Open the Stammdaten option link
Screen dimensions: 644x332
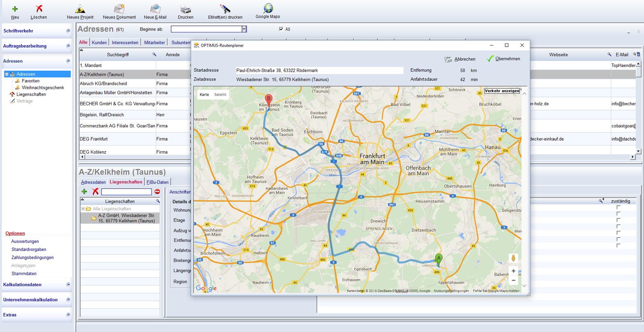click(24, 274)
